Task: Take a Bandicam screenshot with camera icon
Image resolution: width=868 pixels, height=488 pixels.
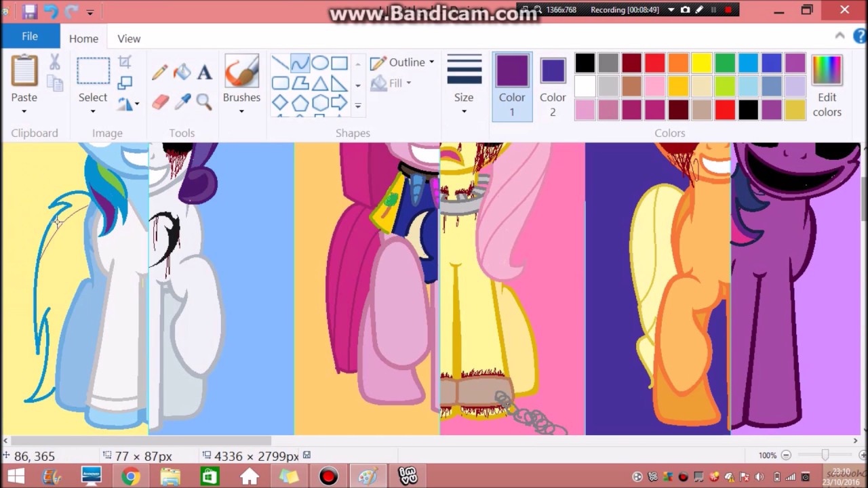Action: click(685, 10)
